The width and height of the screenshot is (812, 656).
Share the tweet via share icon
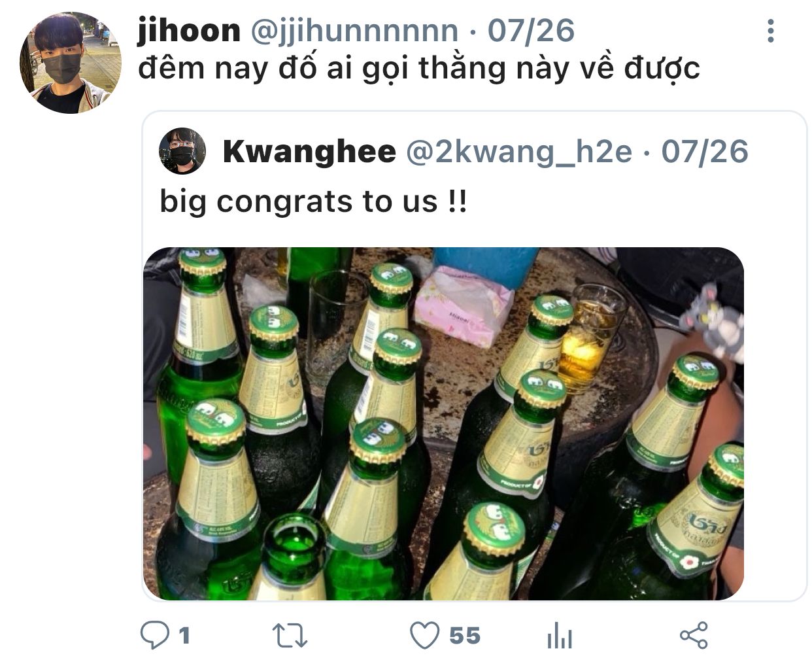coord(694,636)
